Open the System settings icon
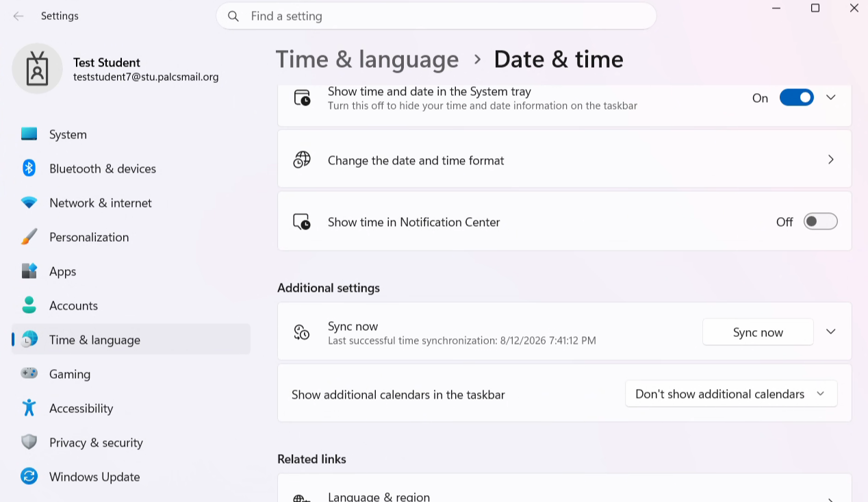This screenshot has height=502, width=868. [x=29, y=134]
